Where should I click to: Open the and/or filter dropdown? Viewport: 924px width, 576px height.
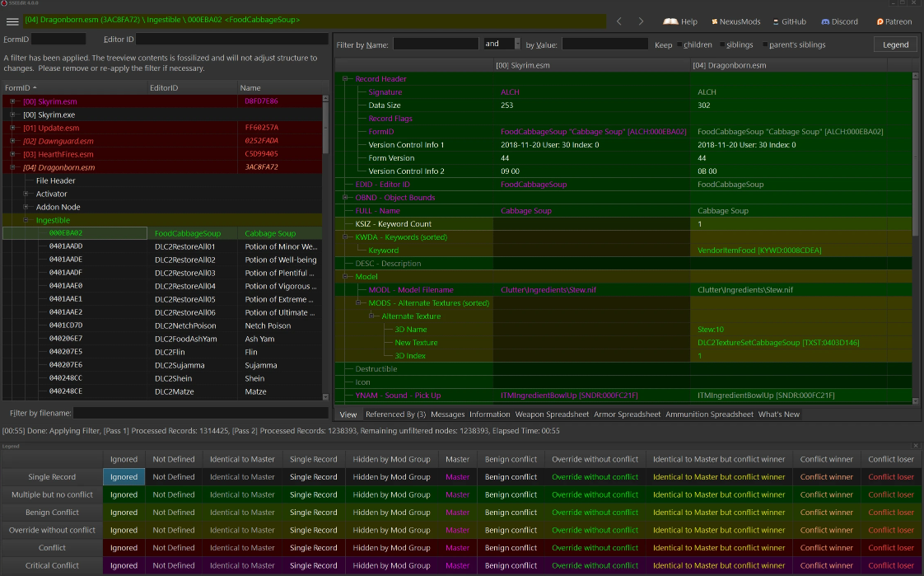(517, 44)
